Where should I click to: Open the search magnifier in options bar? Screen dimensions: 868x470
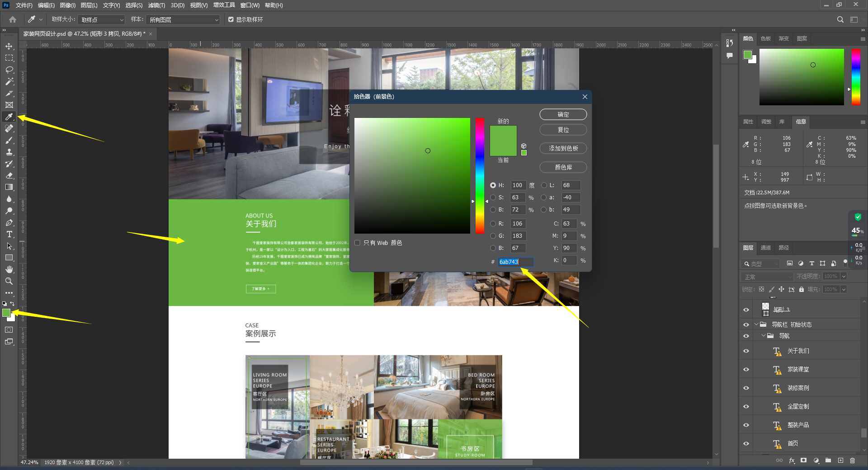[840, 19]
